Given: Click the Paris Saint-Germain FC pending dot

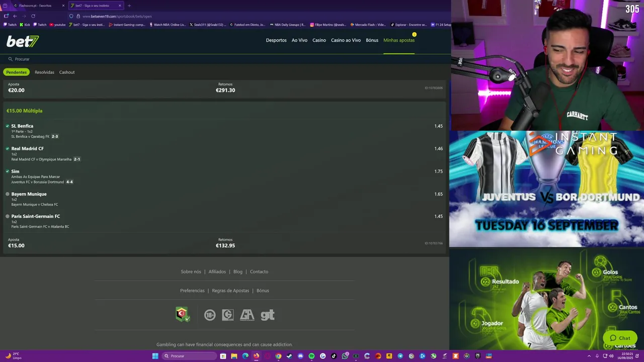Looking at the screenshot, I should pyautogui.click(x=8, y=216).
